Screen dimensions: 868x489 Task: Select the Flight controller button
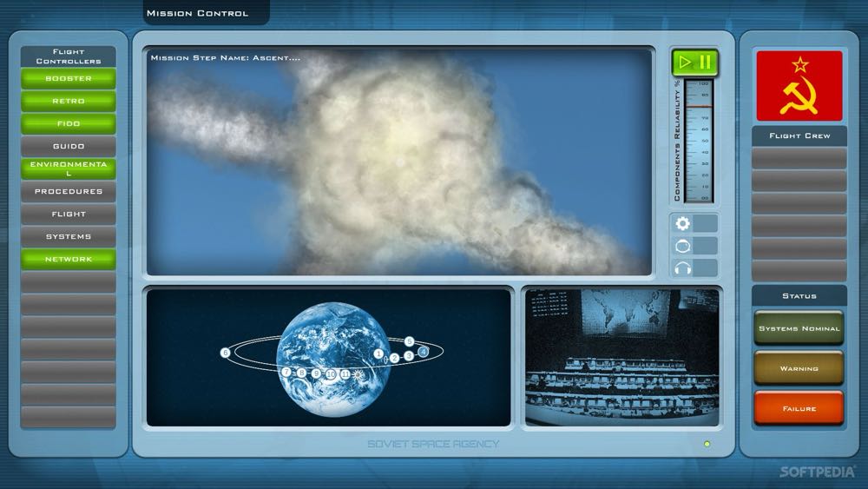[x=69, y=214]
